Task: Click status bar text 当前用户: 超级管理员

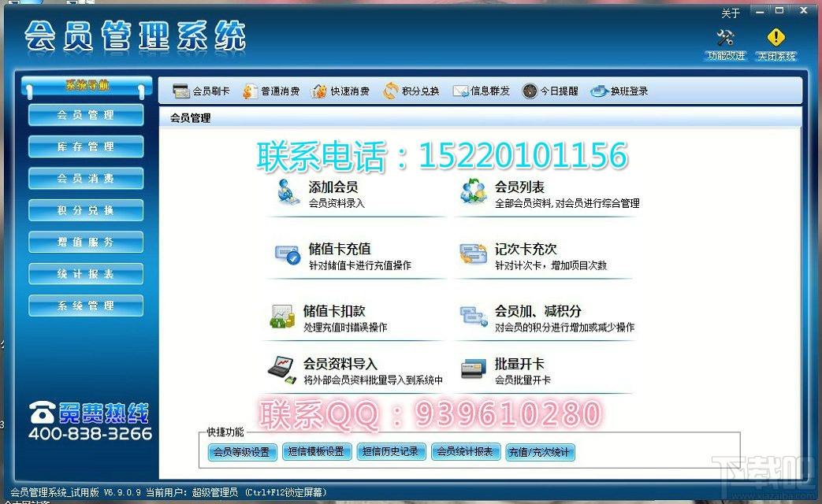Action: (192, 492)
